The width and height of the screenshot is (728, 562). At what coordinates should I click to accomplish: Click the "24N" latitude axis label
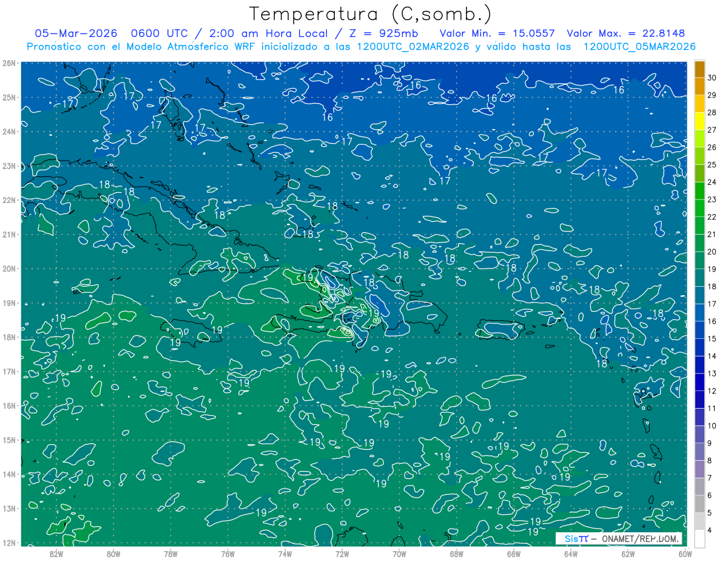point(9,132)
